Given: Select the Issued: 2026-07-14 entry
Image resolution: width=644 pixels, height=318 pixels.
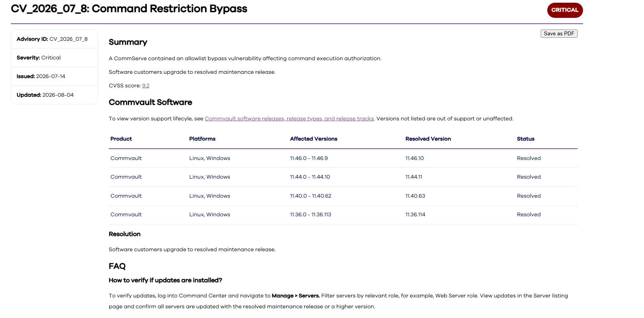Looking at the screenshot, I should coord(54,76).
